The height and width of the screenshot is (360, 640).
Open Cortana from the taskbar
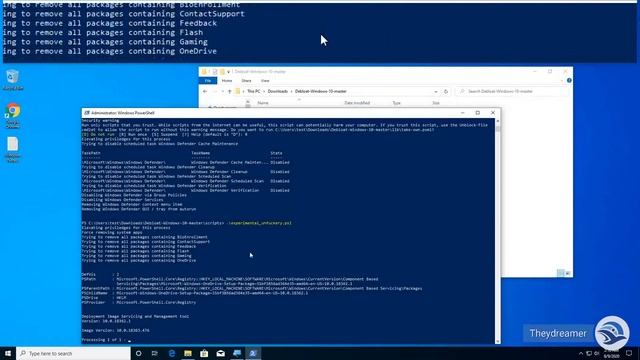click(x=138, y=353)
